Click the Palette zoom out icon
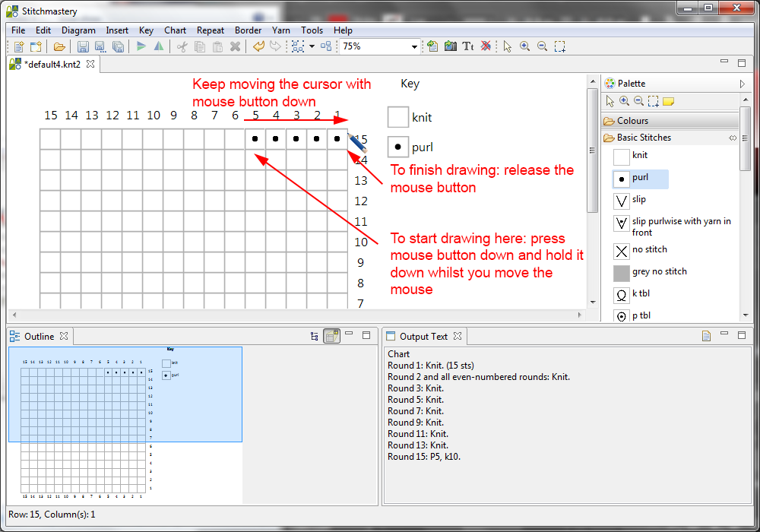Image resolution: width=760 pixels, height=532 pixels. click(x=639, y=101)
